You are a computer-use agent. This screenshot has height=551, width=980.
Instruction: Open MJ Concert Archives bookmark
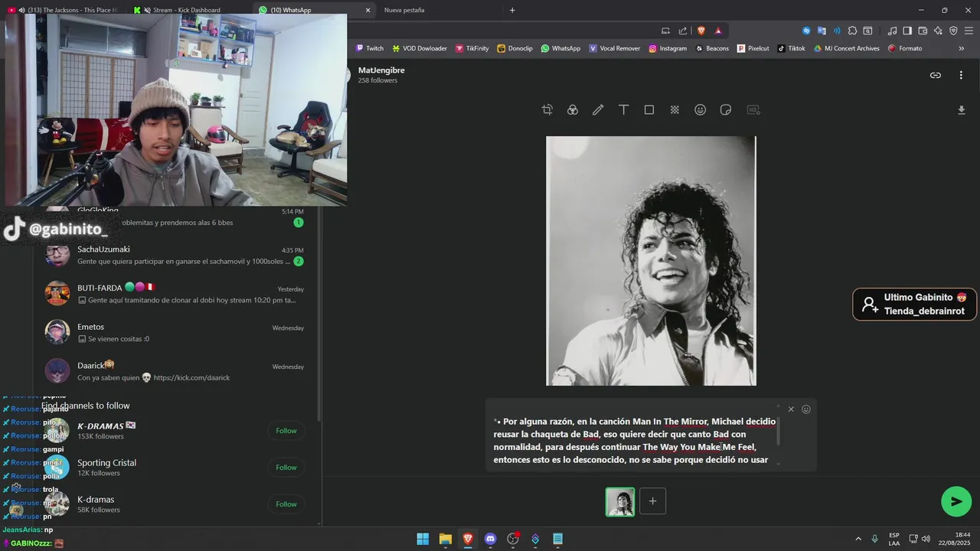click(846, 48)
